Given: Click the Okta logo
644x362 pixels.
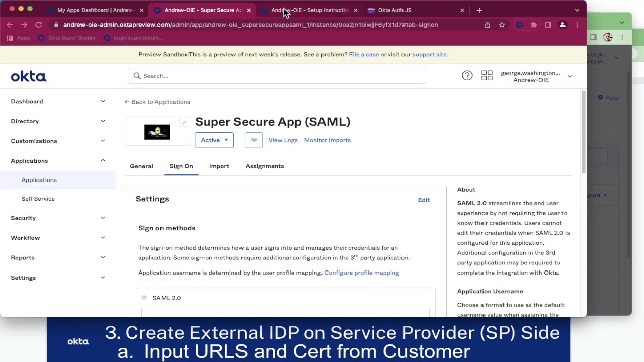Looking at the screenshot, I should (x=28, y=76).
